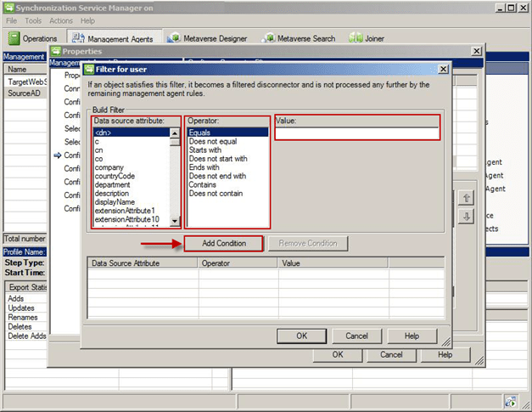Click Cancel in Filter for user dialog
Image resolution: width=532 pixels, height=412 pixels.
click(x=356, y=336)
